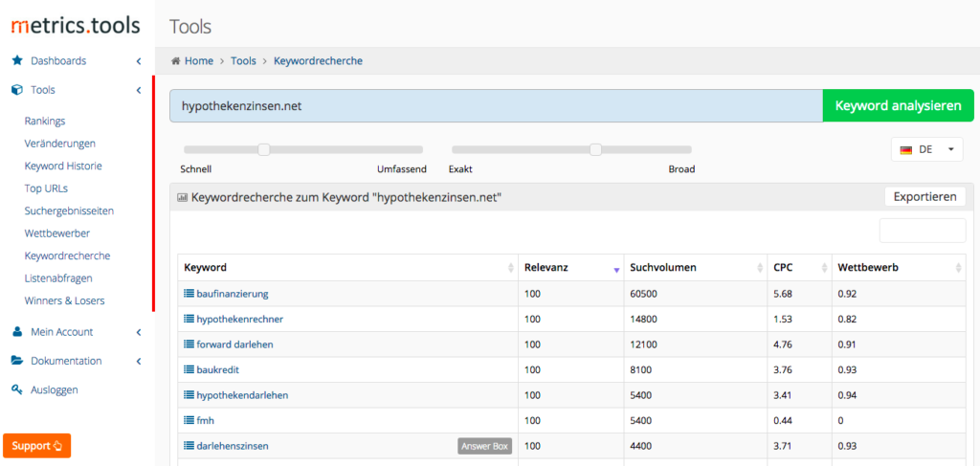This screenshot has height=466, width=980.
Task: Collapse the Dashboards menu chevron
Action: point(139,61)
